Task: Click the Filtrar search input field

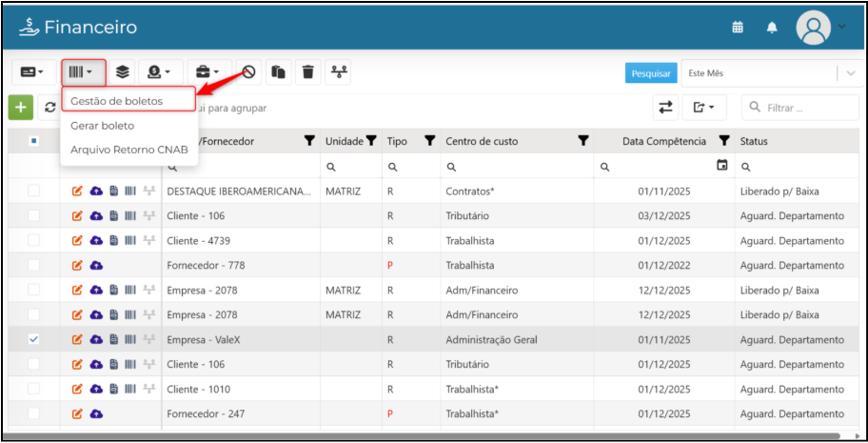Action: coord(800,108)
